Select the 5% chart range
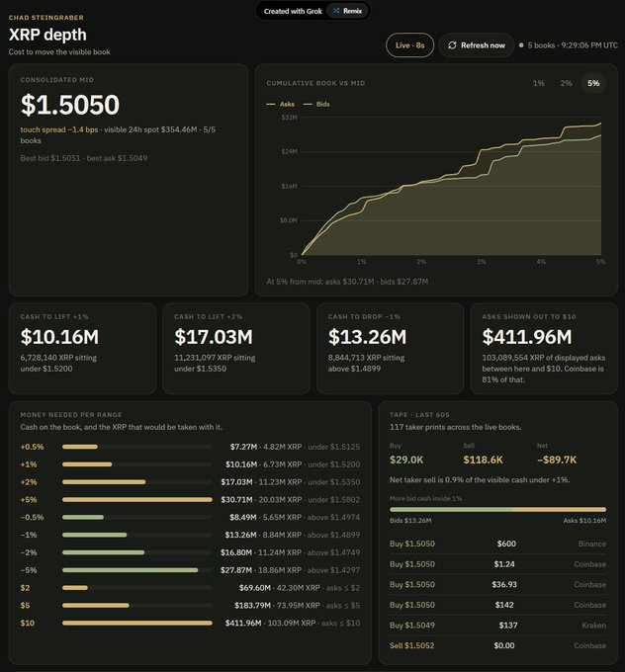This screenshot has height=672, width=625. click(x=593, y=83)
